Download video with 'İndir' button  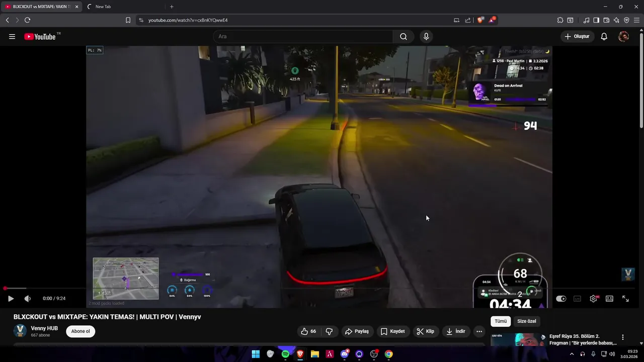456,331
